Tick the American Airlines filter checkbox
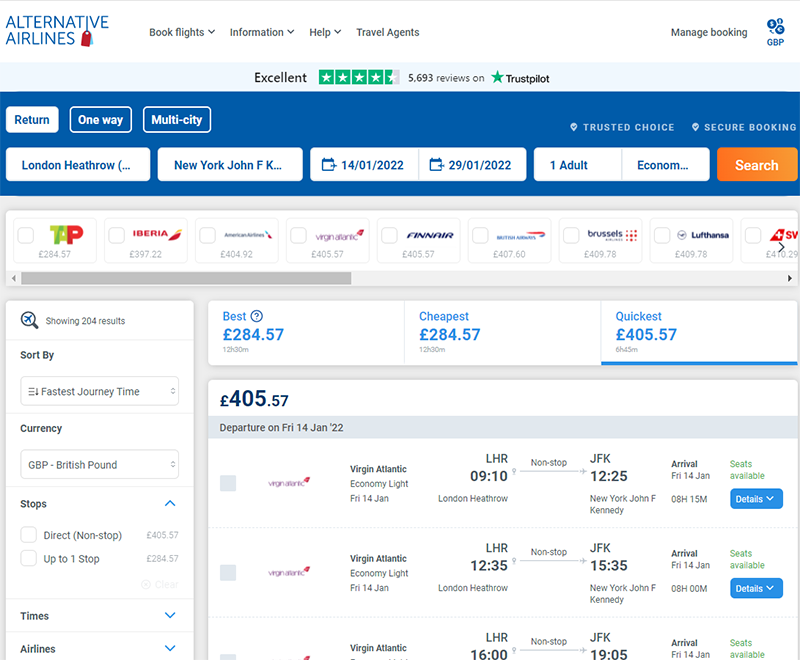800x660 pixels. [x=208, y=236]
